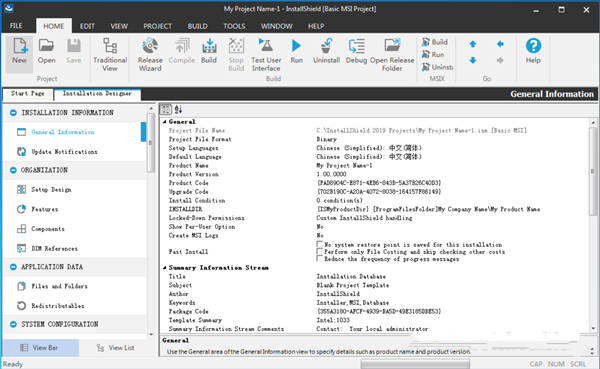Click the Go forward arrow
Viewport: 600px width, 369px height.
click(x=500, y=60)
